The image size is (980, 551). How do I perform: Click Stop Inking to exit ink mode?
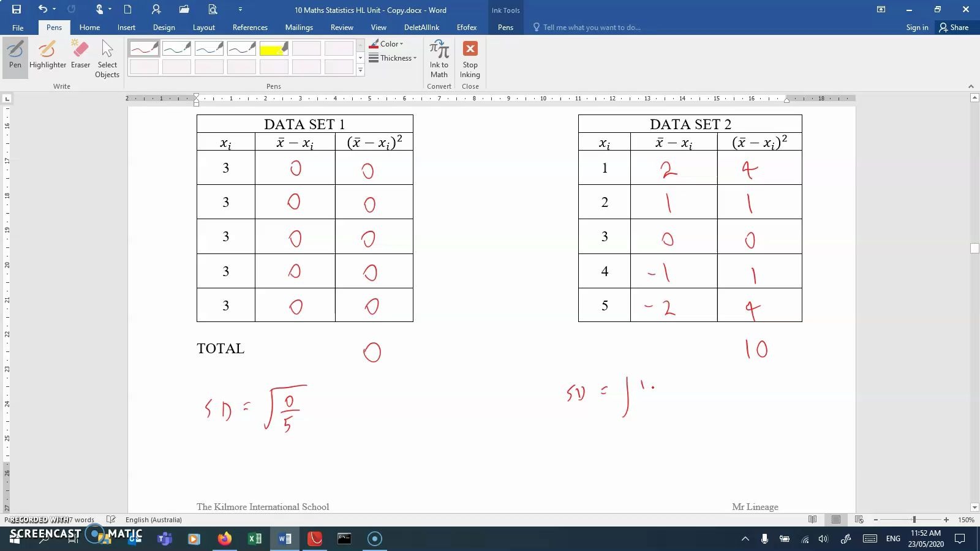(470, 59)
